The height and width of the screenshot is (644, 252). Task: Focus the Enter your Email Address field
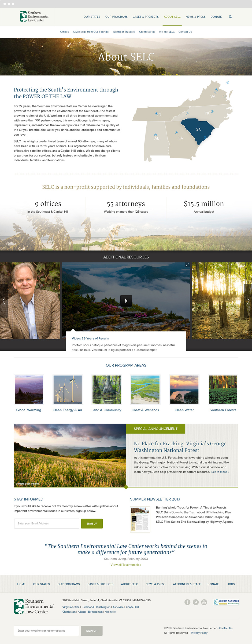(x=46, y=523)
